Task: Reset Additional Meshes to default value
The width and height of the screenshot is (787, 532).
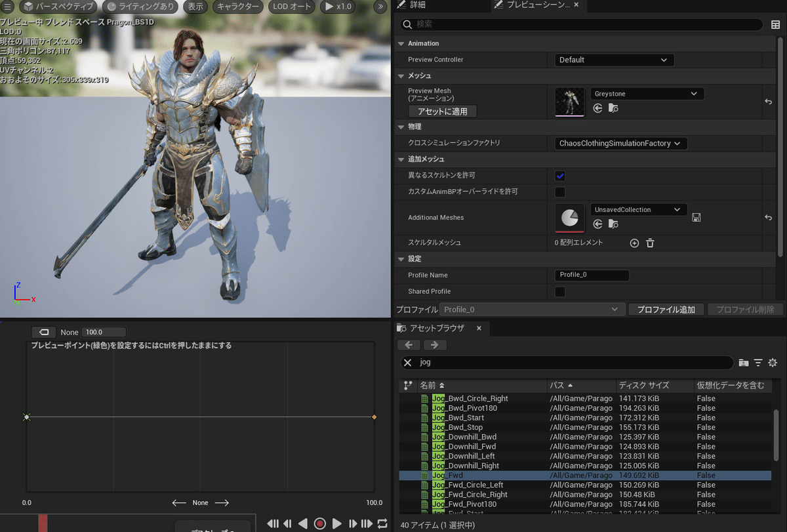Action: (768, 217)
